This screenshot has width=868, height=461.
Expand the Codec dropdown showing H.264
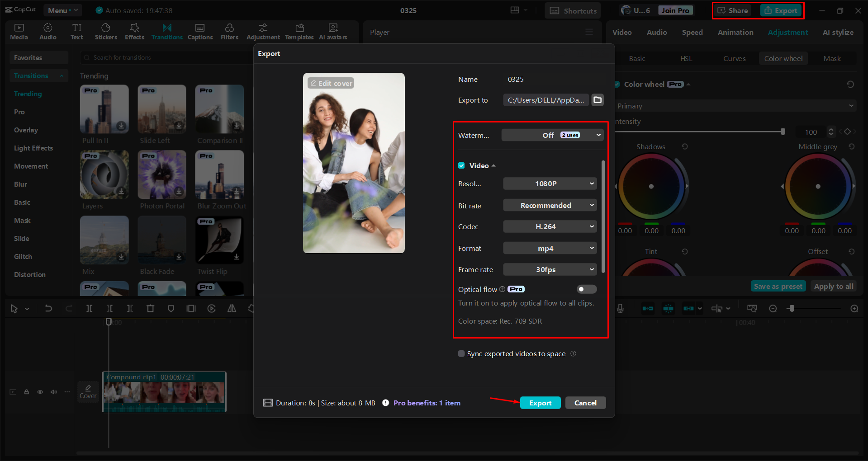coord(550,226)
